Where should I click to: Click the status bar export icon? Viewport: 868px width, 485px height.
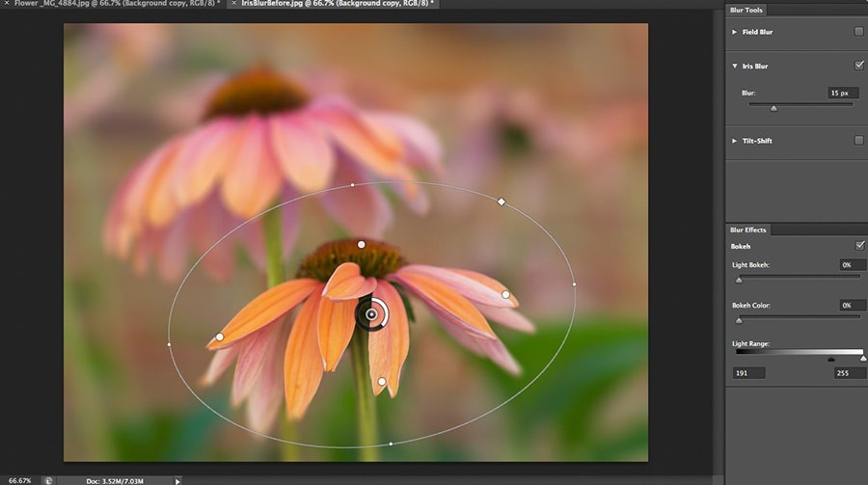coord(48,479)
